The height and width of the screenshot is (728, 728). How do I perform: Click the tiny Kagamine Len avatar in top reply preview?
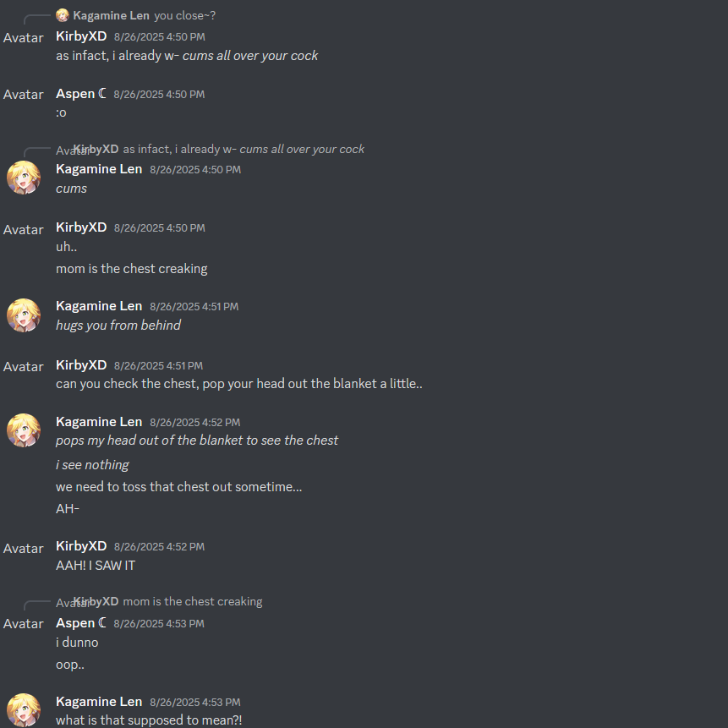[x=63, y=15]
